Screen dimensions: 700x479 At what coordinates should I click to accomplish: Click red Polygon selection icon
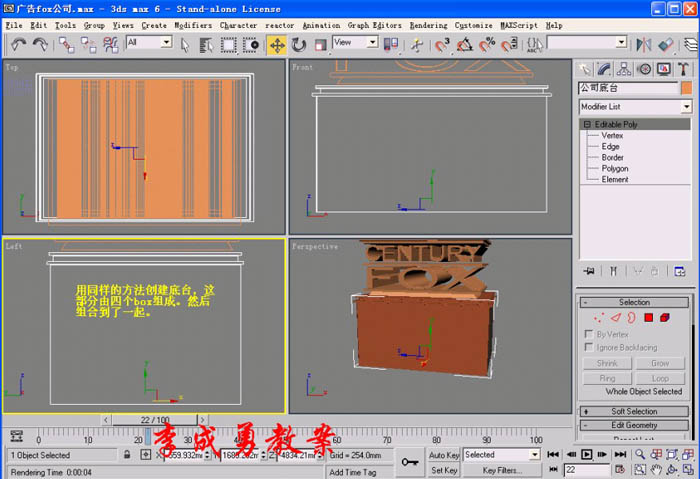coord(649,317)
